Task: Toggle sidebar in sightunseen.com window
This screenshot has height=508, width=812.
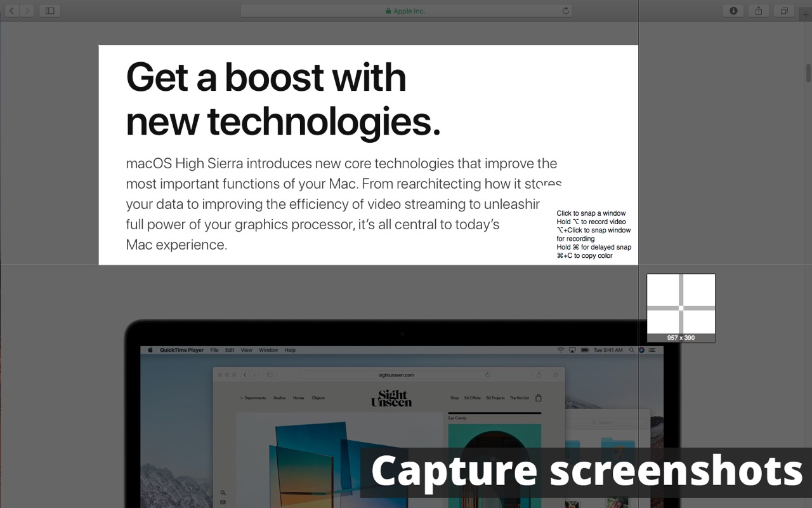Action: click(x=269, y=375)
